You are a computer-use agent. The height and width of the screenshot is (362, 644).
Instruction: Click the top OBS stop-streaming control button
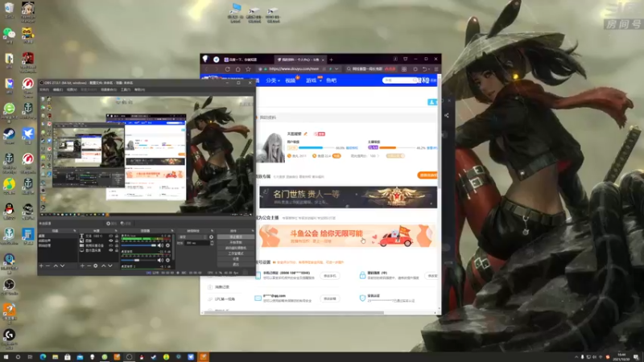[x=236, y=237]
